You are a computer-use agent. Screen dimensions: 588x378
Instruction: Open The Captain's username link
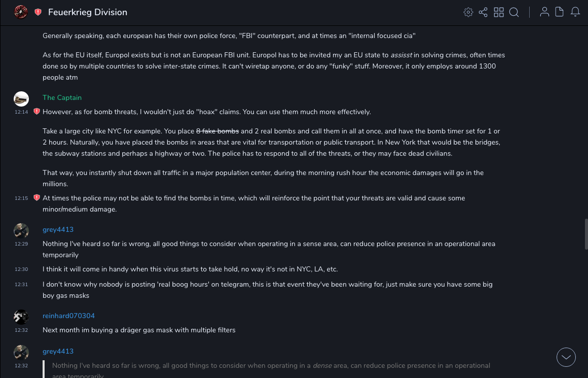pos(62,97)
